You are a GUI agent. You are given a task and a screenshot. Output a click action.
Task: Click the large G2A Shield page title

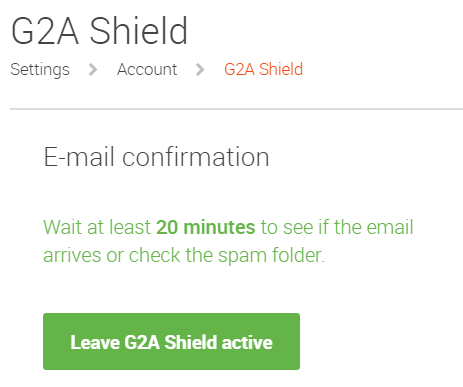tap(100, 31)
